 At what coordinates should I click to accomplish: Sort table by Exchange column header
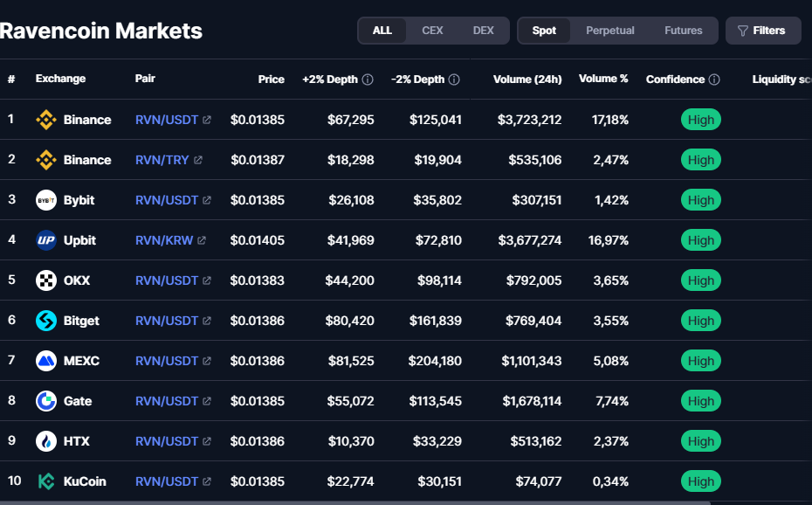pos(60,79)
